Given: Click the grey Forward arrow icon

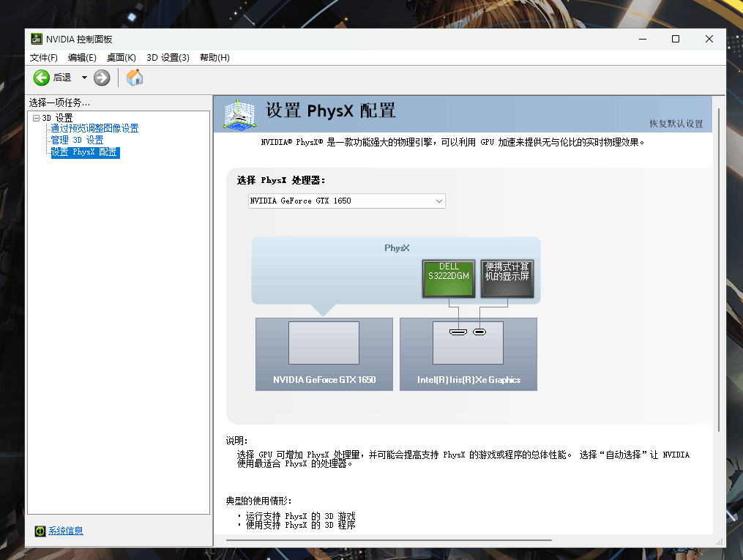Looking at the screenshot, I should (x=102, y=78).
